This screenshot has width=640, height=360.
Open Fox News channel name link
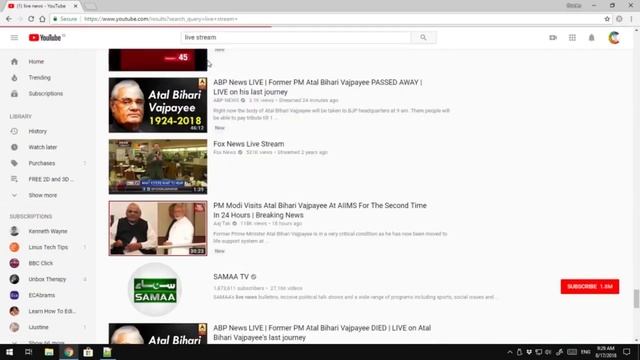point(224,152)
